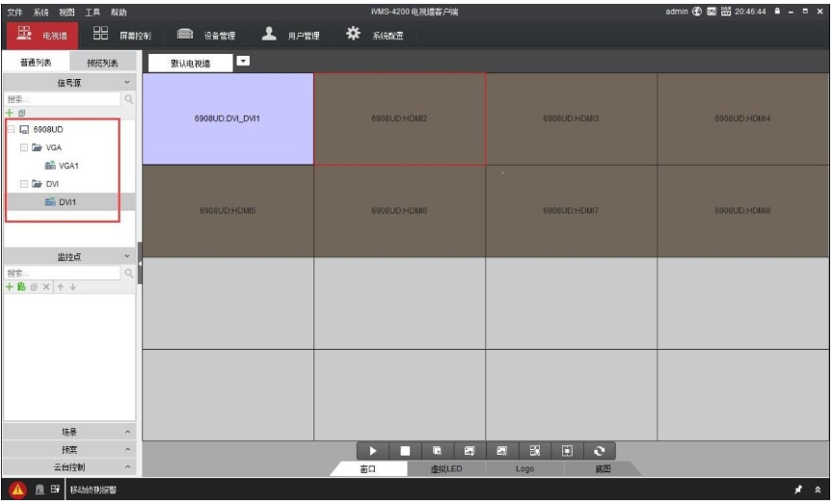
Task: Expand the 云台控制 PTZ control panel
Action: point(70,466)
